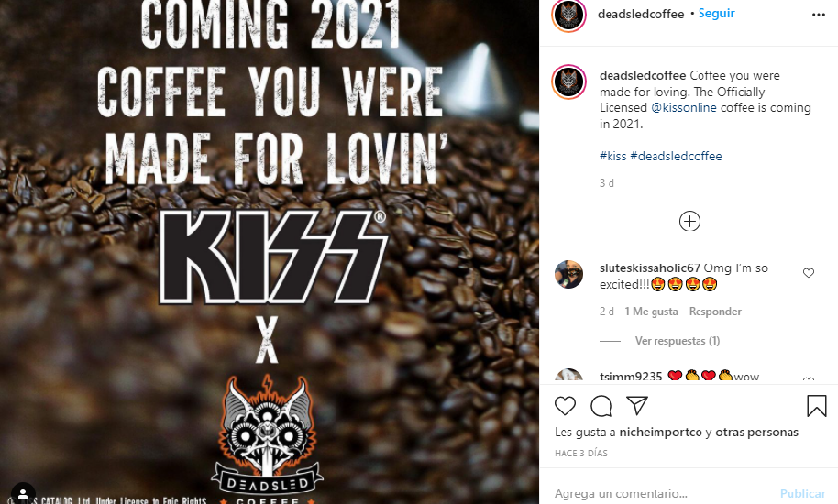
Task: Like the post with the heart icon
Action: [x=565, y=406]
